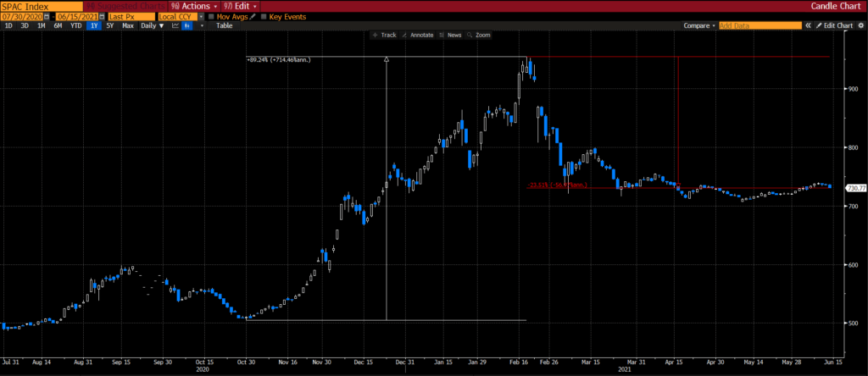The image size is (868, 376).
Task: Open the Actions menu
Action: pos(194,6)
